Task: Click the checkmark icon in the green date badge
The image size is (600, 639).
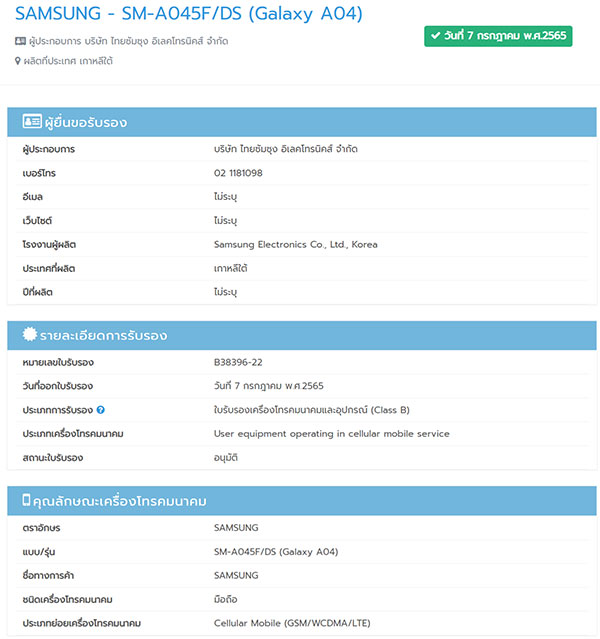Action: point(435,36)
